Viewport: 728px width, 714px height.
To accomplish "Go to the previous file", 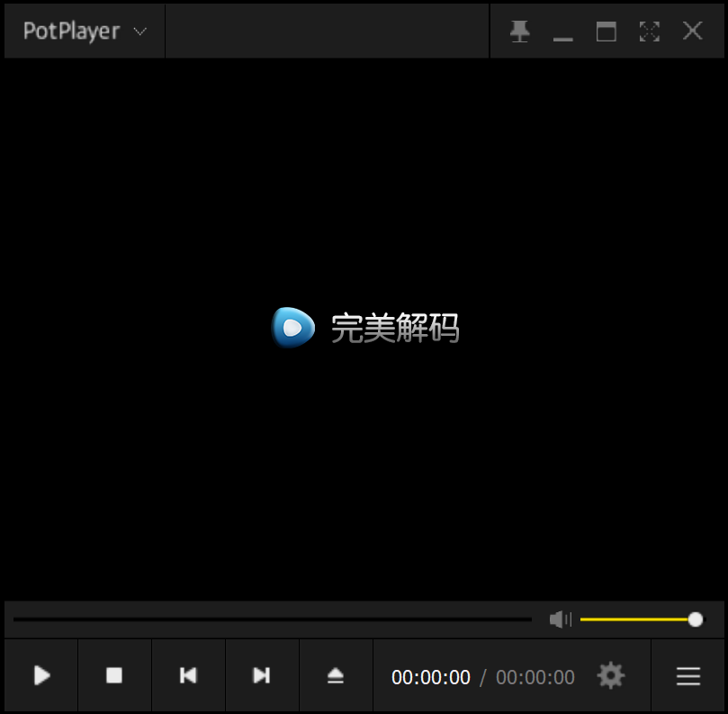I will [x=188, y=675].
